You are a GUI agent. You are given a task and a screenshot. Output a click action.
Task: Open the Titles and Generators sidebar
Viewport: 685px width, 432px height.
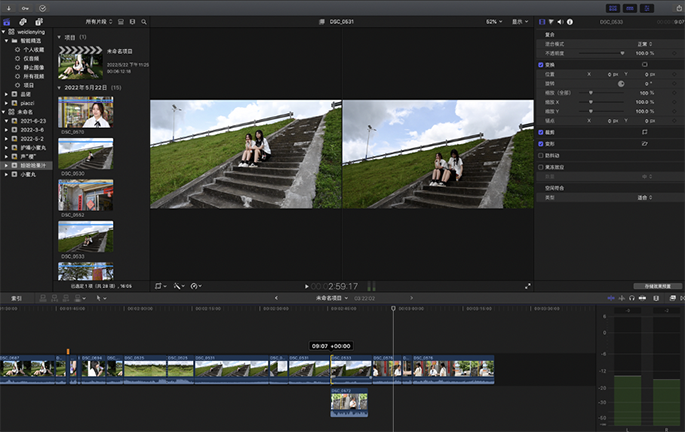[39, 20]
